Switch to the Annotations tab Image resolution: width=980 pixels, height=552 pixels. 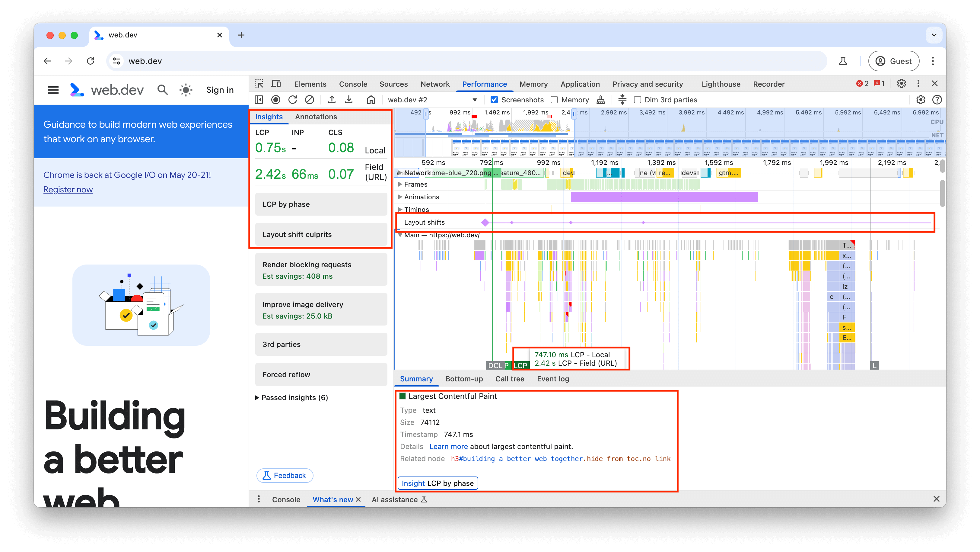(x=316, y=117)
